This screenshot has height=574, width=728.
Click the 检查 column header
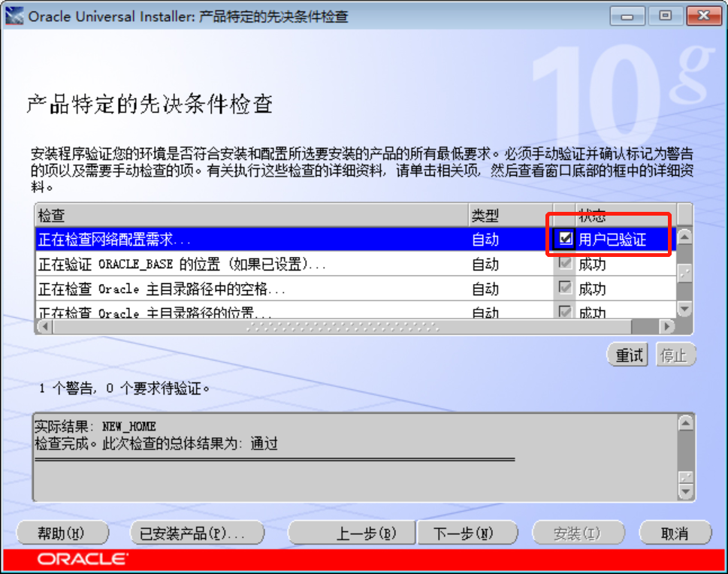[252, 215]
